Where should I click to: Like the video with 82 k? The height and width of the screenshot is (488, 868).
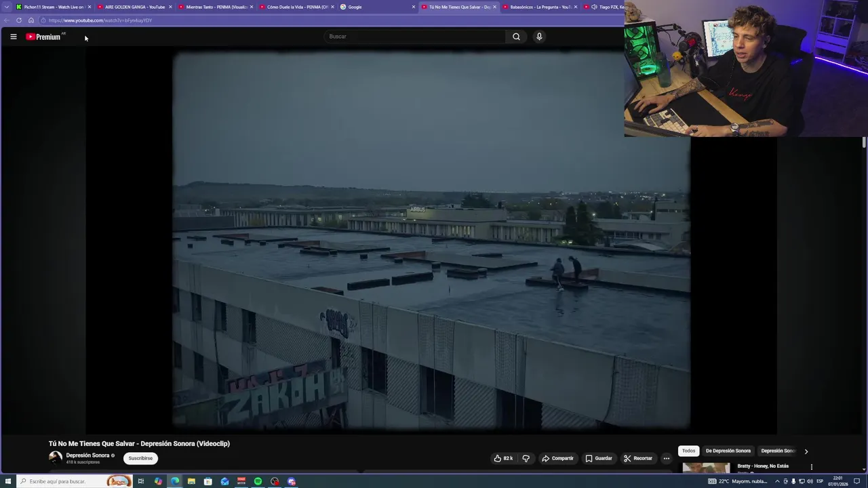[503, 458]
